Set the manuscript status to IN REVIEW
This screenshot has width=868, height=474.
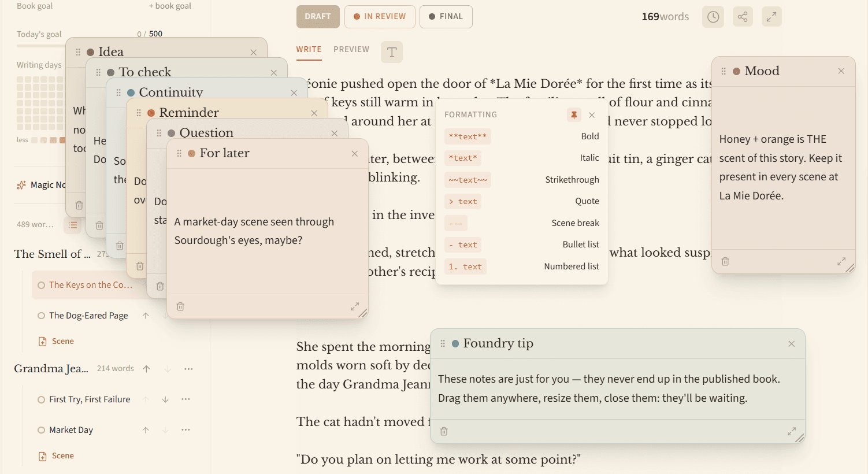point(380,17)
